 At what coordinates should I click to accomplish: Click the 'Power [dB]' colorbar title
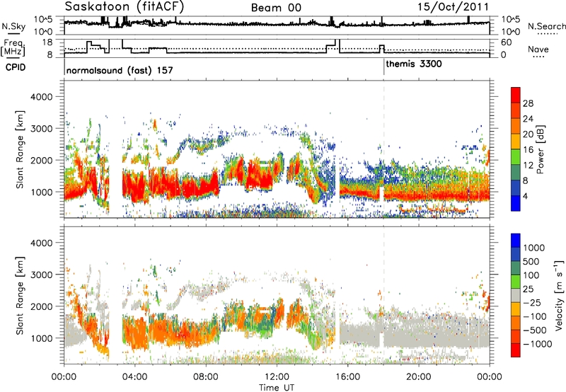[540, 149]
